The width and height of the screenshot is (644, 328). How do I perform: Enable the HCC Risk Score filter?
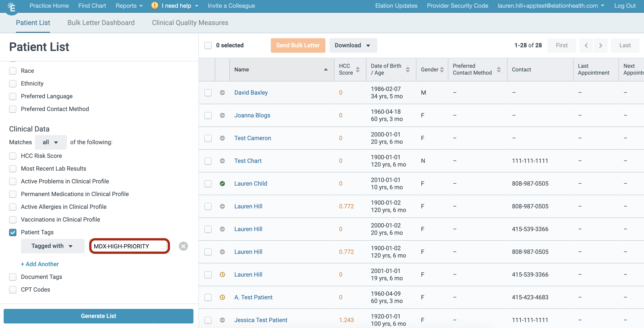point(13,156)
